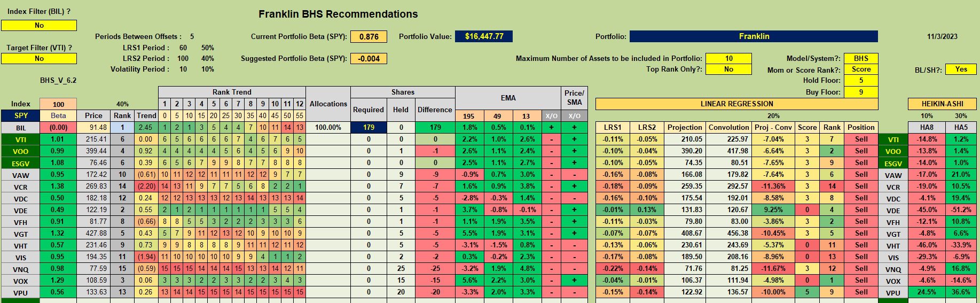Select the VNQ ticker in left column

(20, 269)
